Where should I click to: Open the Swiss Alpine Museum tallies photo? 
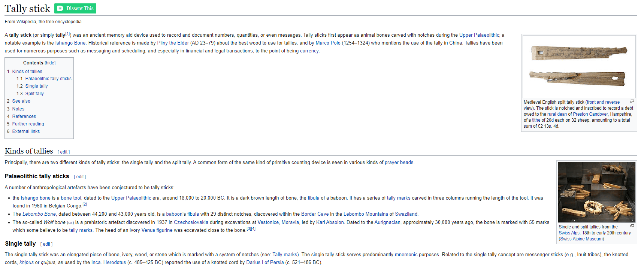(x=596, y=192)
